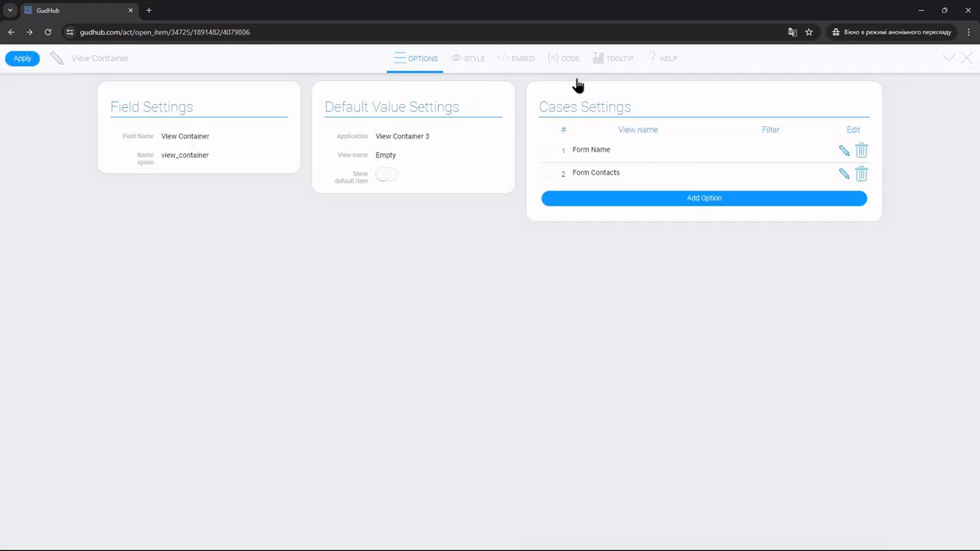Edit the Form Name case
The width and height of the screenshot is (980, 551).
[x=844, y=150]
